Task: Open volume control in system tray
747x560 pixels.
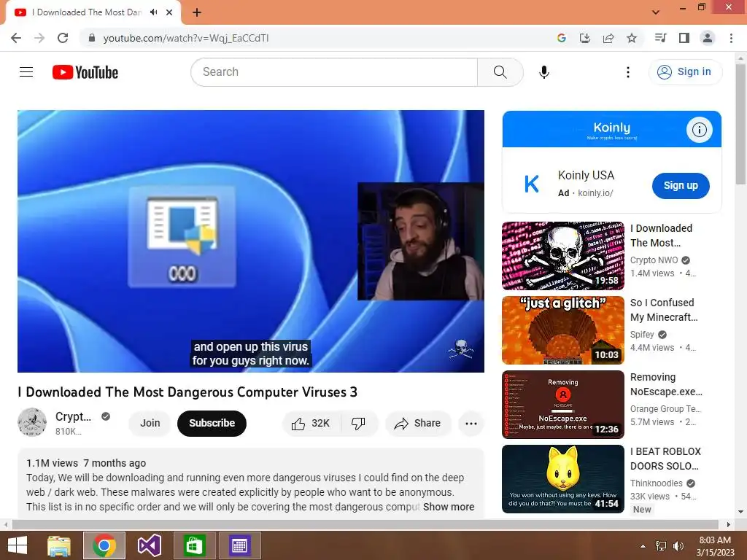Action: (x=678, y=546)
